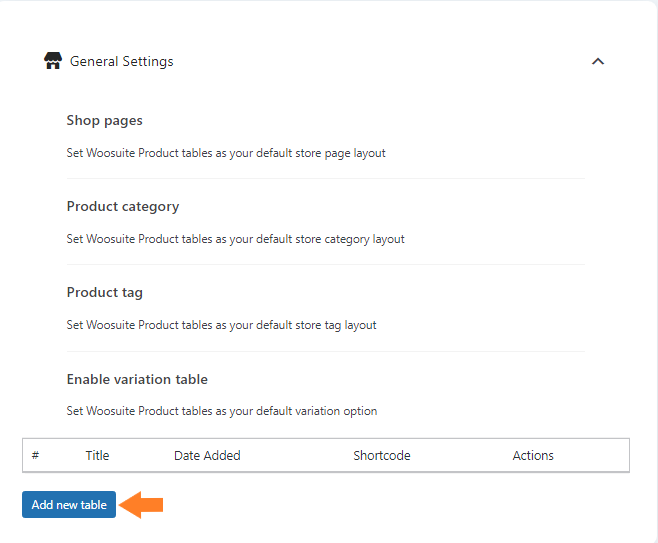
Task: Click the divider line below Product tag
Action: click(x=326, y=352)
